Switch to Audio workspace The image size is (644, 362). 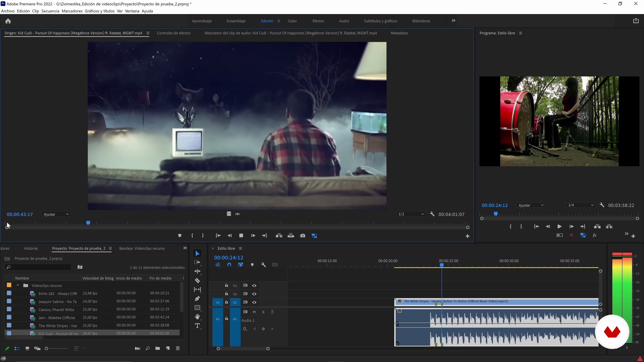click(344, 21)
